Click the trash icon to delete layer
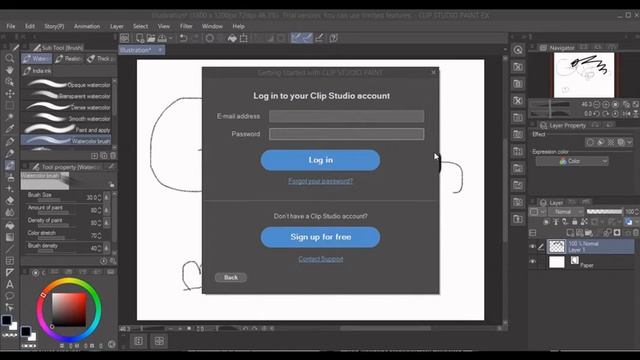The image size is (640, 360). [636, 233]
